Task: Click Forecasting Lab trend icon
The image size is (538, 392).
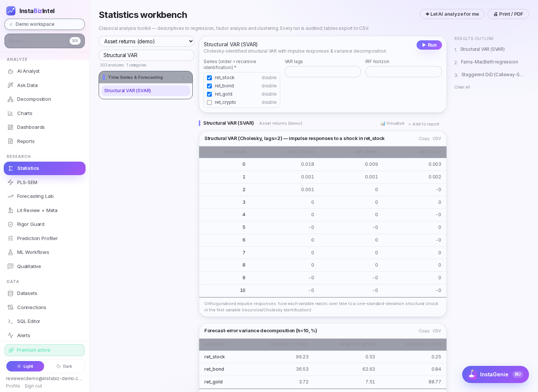Action: tap(10, 196)
